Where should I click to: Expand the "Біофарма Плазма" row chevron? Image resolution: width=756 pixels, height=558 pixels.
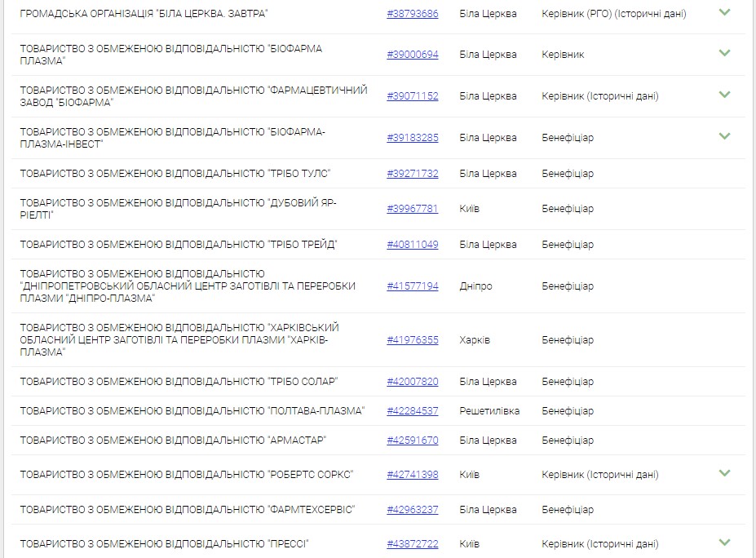tap(724, 54)
